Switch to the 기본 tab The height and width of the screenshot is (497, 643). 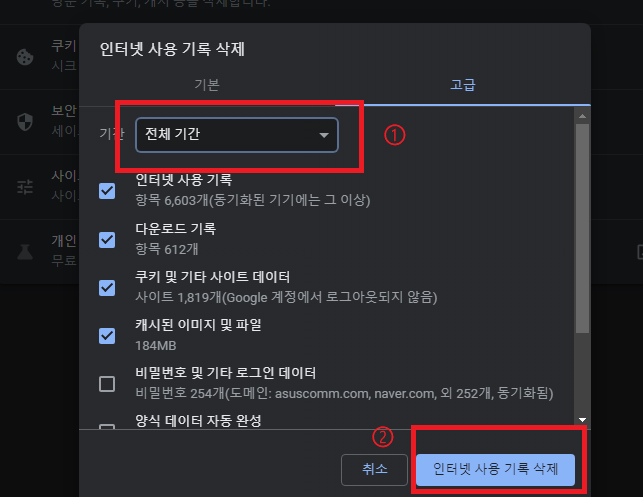coord(207,85)
